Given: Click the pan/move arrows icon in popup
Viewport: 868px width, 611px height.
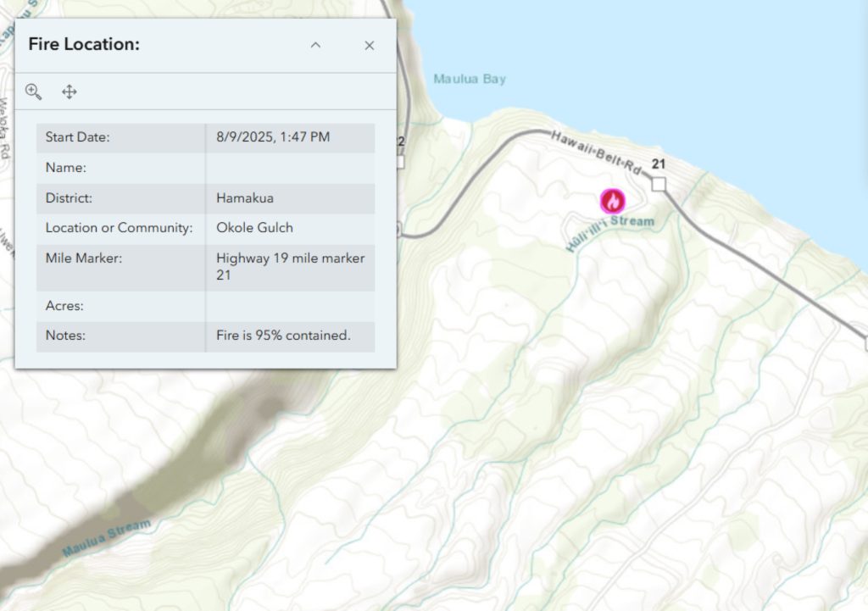Looking at the screenshot, I should click(x=70, y=92).
